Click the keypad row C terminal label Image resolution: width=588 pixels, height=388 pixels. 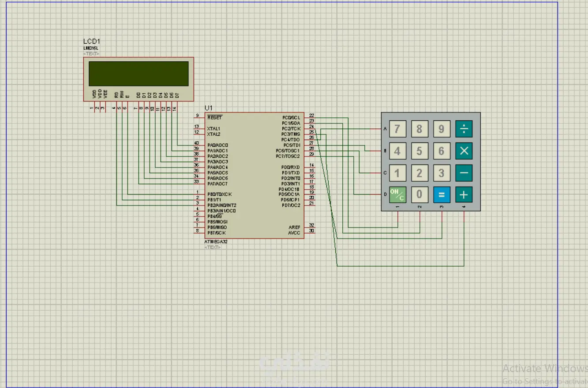(385, 173)
